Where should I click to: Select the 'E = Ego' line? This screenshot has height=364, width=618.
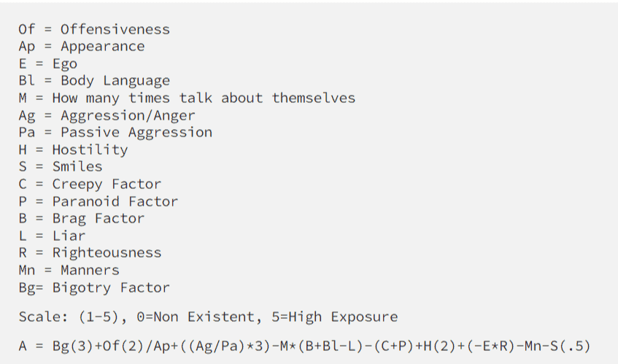[47, 63]
